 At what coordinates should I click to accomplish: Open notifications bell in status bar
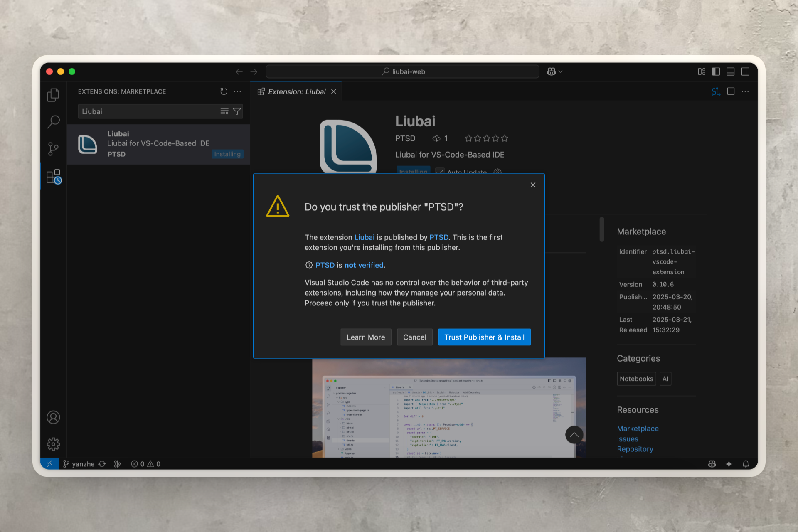[746, 464]
